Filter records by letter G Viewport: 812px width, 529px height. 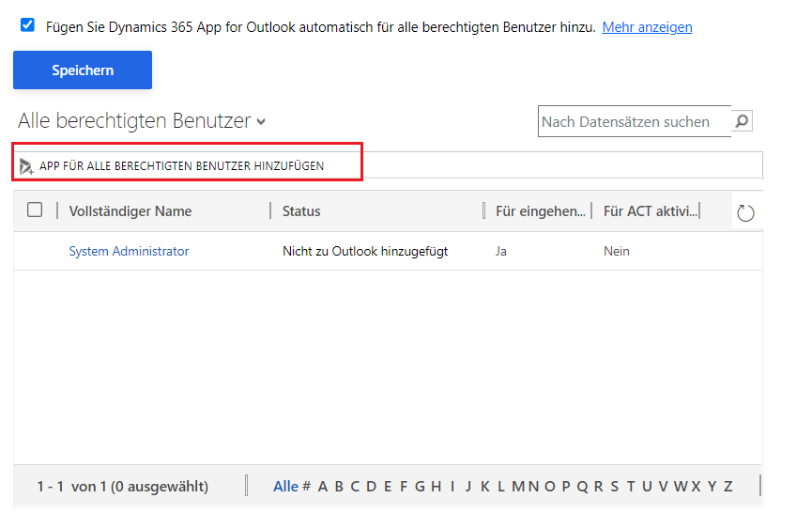pyautogui.click(x=420, y=487)
